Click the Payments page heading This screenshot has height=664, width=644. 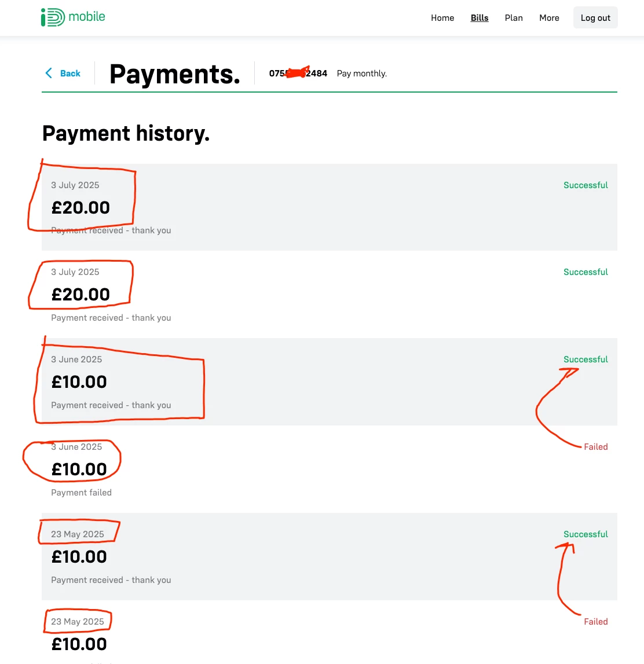coord(175,74)
